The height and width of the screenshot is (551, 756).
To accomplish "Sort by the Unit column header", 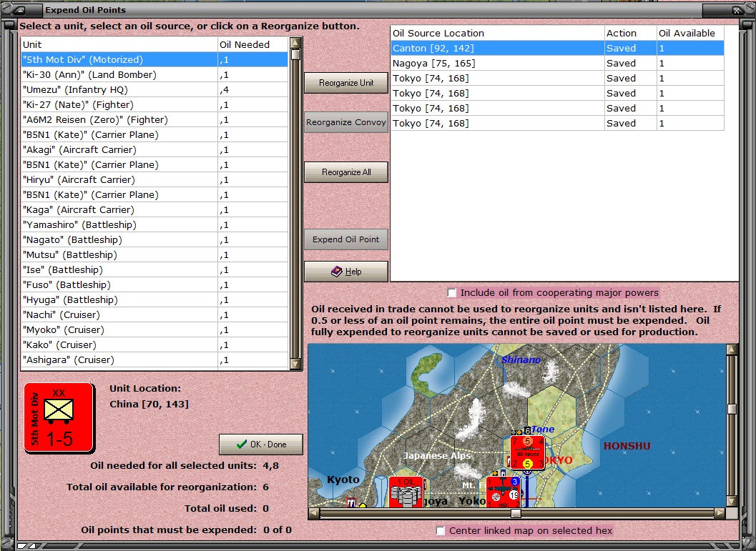I will tap(119, 45).
